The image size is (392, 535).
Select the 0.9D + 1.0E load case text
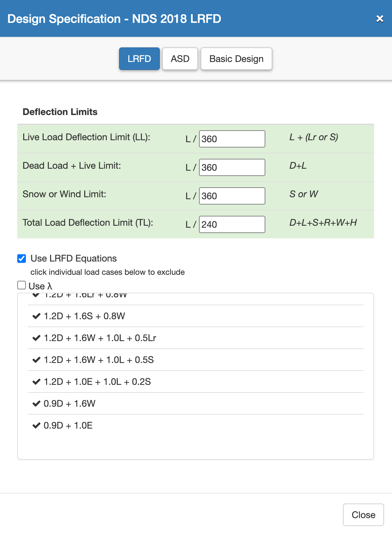(x=68, y=426)
